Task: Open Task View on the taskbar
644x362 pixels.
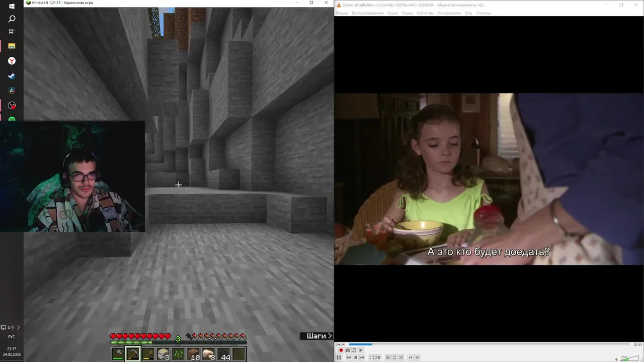Action: pyautogui.click(x=12, y=31)
